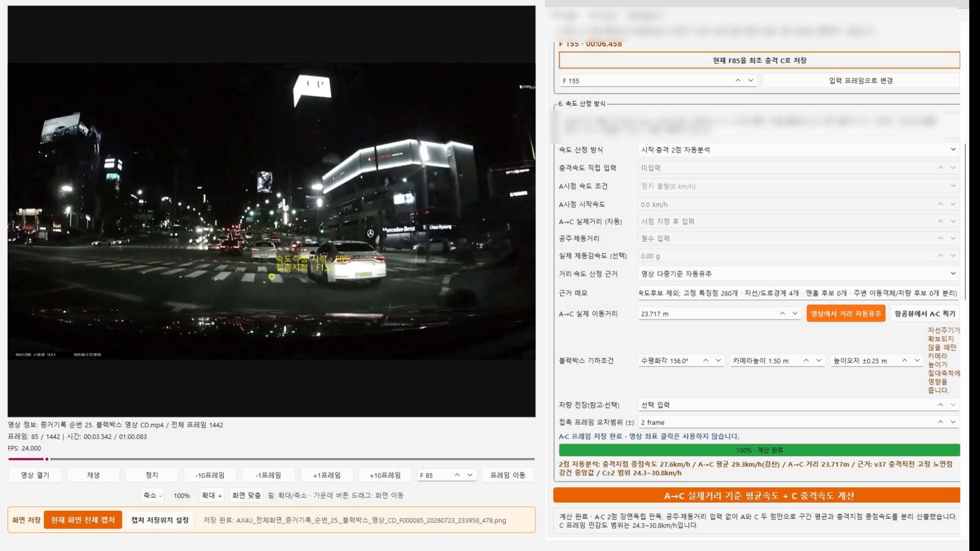Viewport: 980px width, 551px height.
Task: Increase 실제 제동감속도 value
Action: tap(940, 256)
